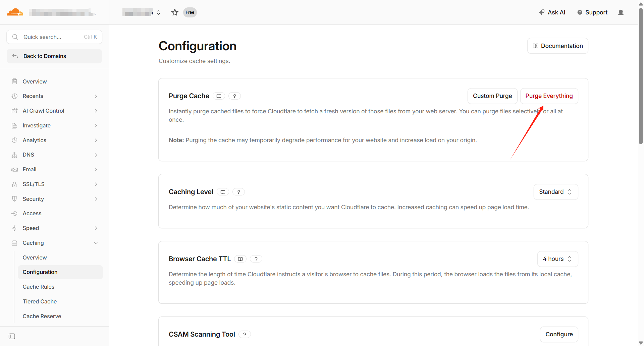Open Cache Rules page

(x=60, y=287)
